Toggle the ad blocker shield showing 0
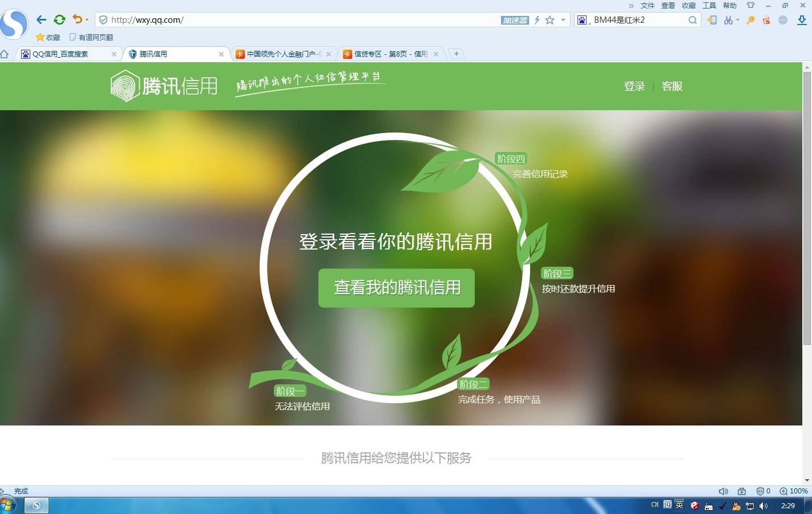The height and width of the screenshot is (514, 812). pyautogui.click(x=763, y=491)
